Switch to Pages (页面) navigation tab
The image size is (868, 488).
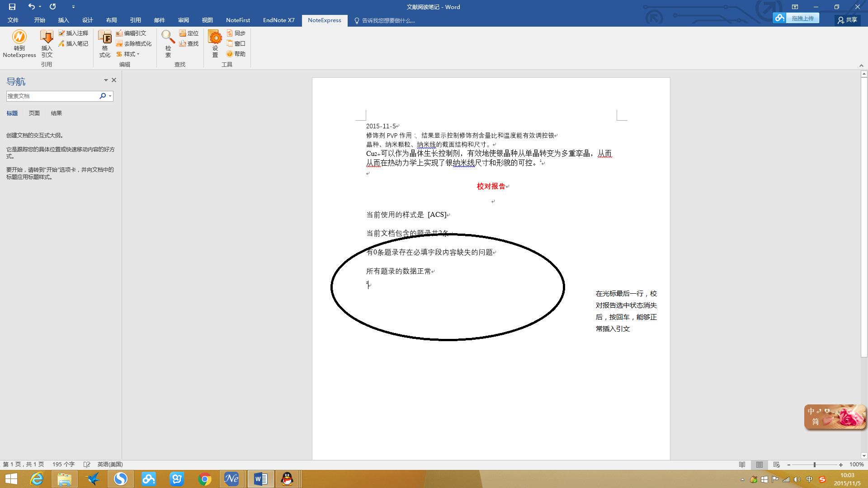(34, 113)
